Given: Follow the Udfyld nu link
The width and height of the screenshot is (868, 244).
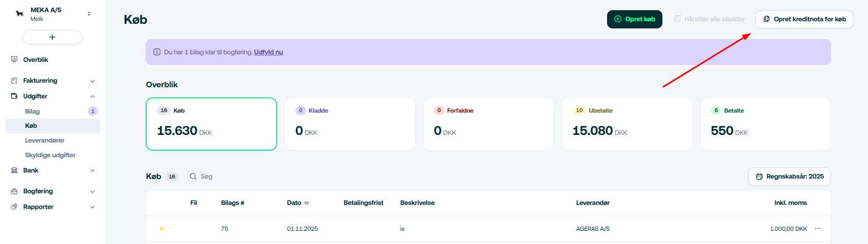Looking at the screenshot, I should (x=268, y=52).
